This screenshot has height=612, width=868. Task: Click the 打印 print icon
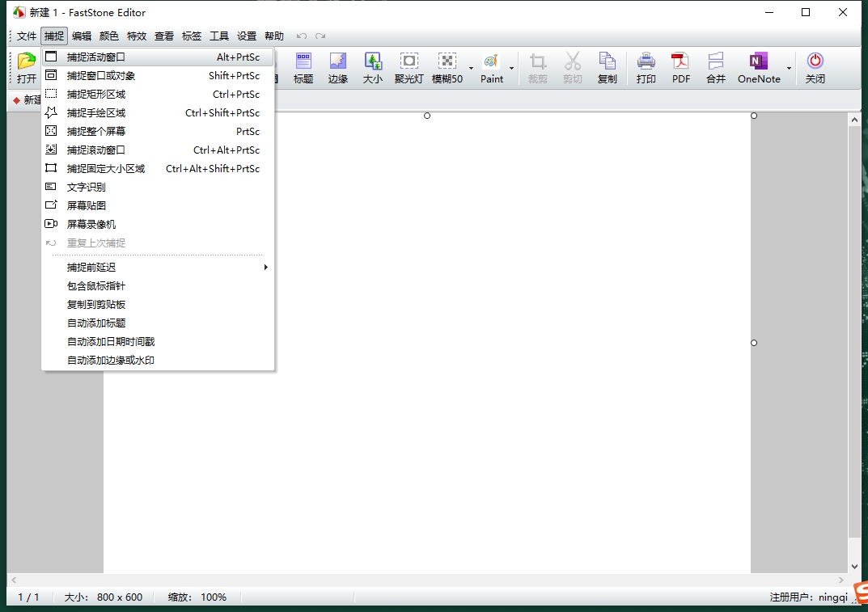[646, 68]
